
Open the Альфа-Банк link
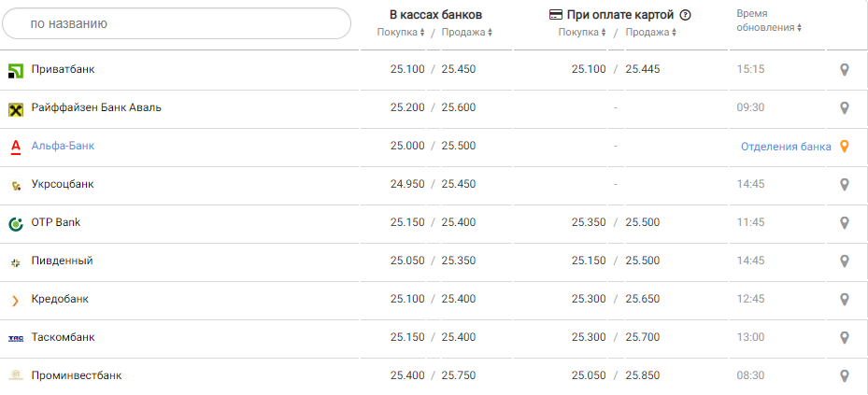[x=63, y=146]
